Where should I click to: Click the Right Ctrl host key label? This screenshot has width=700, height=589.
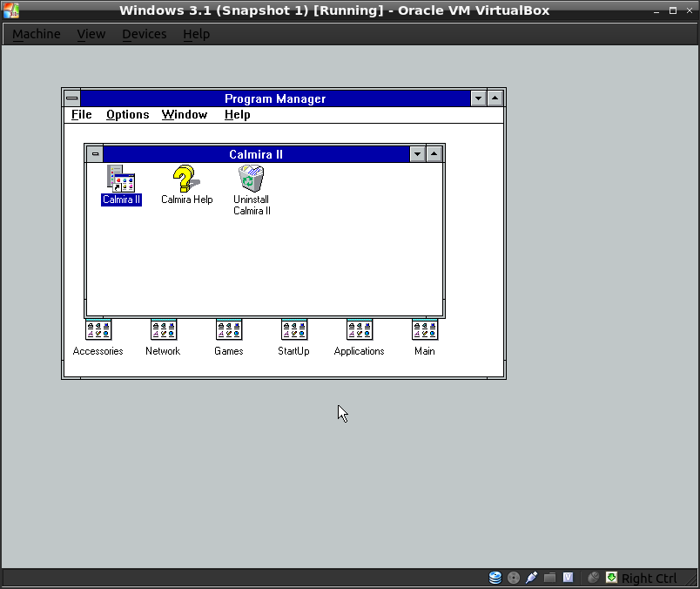pyautogui.click(x=650, y=579)
